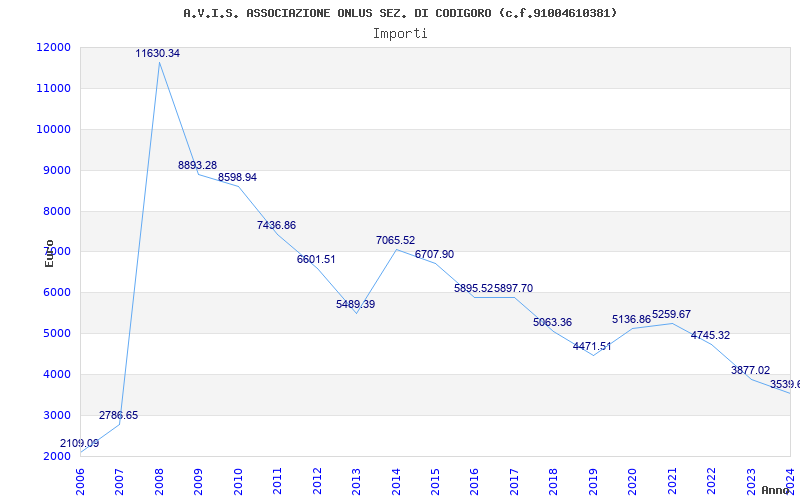Screen dimensions: 800x500
Task: Select the x-axis year 2019
Action: coord(593,482)
